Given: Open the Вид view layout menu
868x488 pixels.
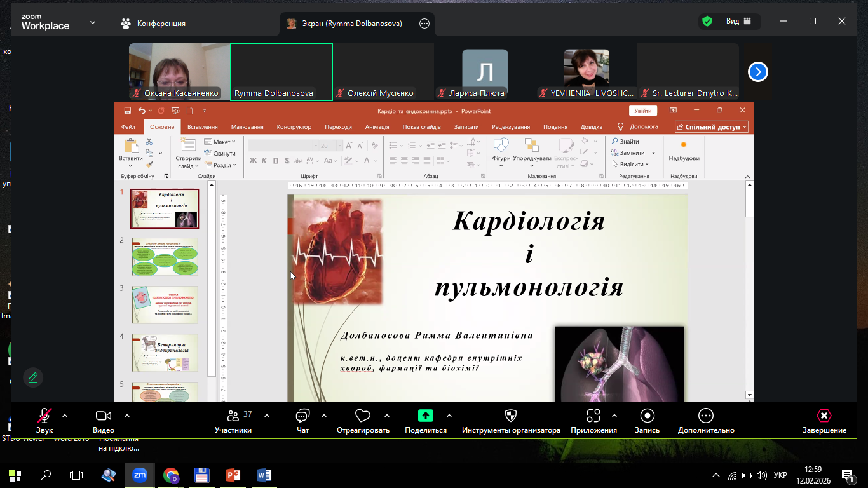Looking at the screenshot, I should (x=738, y=21).
